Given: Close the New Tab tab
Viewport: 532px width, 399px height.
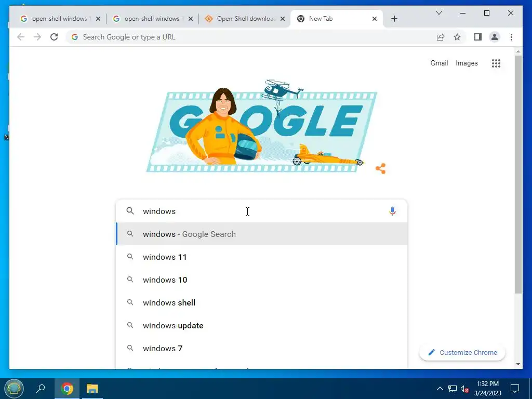Looking at the screenshot, I should (374, 19).
